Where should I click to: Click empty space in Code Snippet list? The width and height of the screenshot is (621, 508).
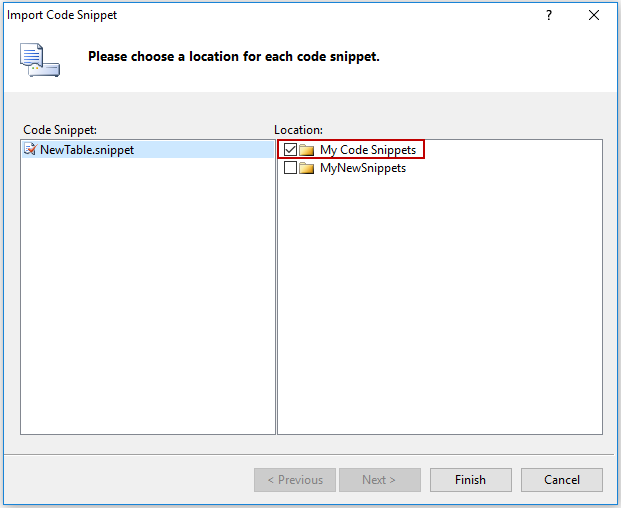[x=147, y=300]
